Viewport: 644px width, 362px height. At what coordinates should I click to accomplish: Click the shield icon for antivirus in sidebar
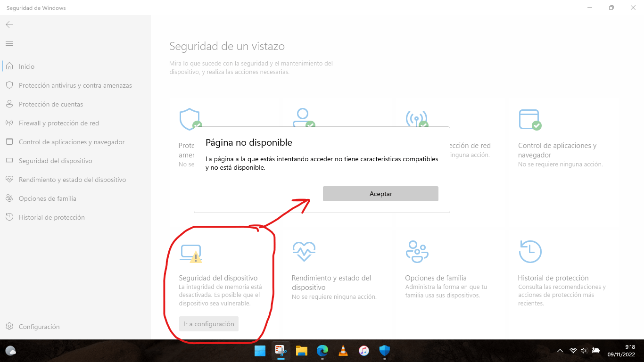[x=9, y=85]
